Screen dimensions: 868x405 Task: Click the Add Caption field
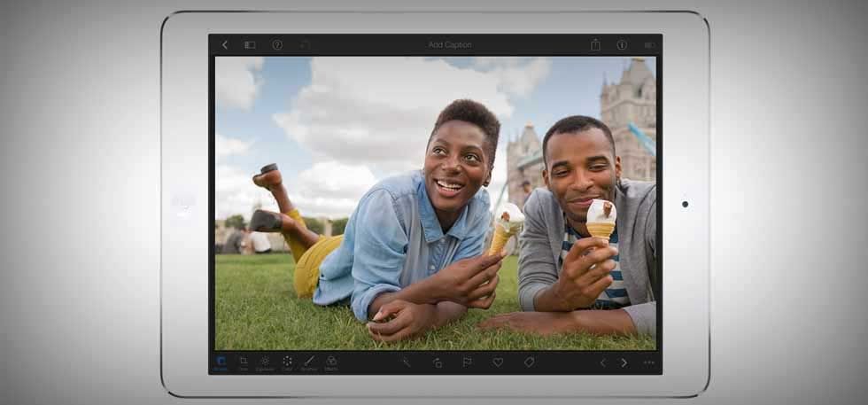(450, 44)
